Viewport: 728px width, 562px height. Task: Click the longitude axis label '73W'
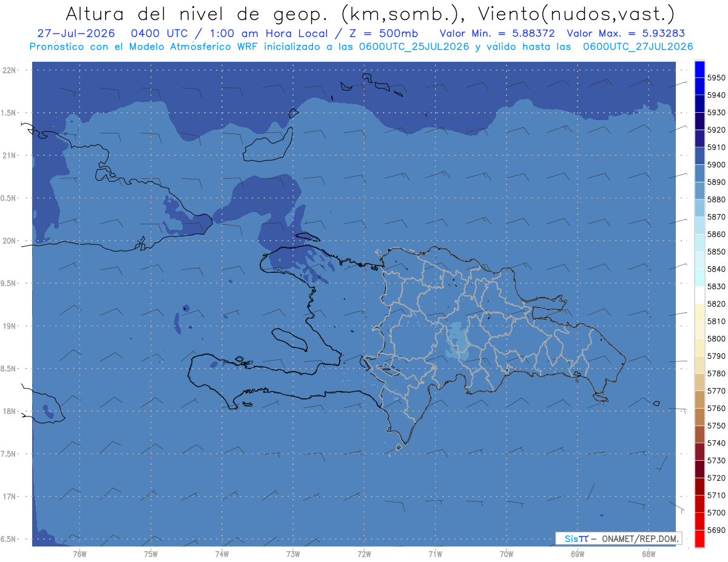(x=293, y=554)
